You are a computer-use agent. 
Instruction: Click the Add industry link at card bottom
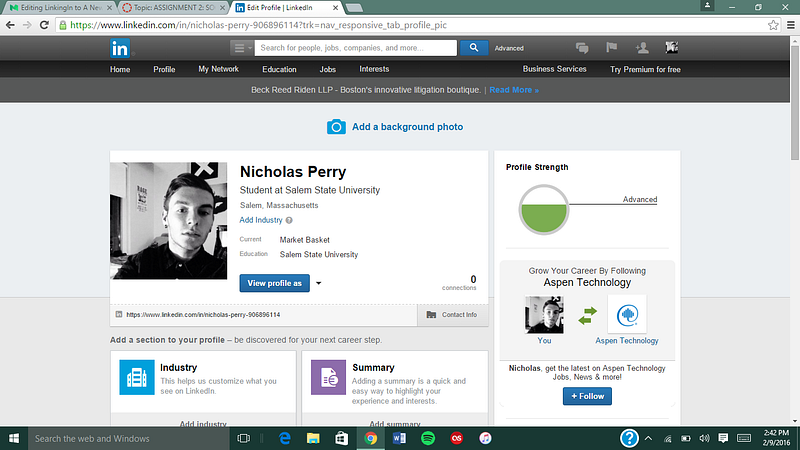pyautogui.click(x=203, y=423)
